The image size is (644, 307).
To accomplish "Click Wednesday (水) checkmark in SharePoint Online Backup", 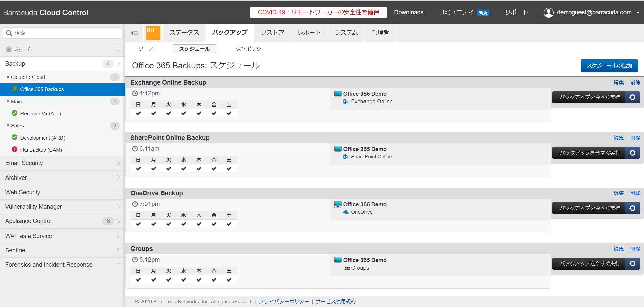I will coord(184,169).
